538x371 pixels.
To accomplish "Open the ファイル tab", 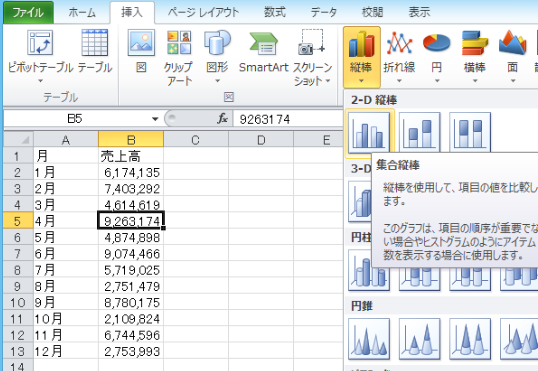I will 28,12.
